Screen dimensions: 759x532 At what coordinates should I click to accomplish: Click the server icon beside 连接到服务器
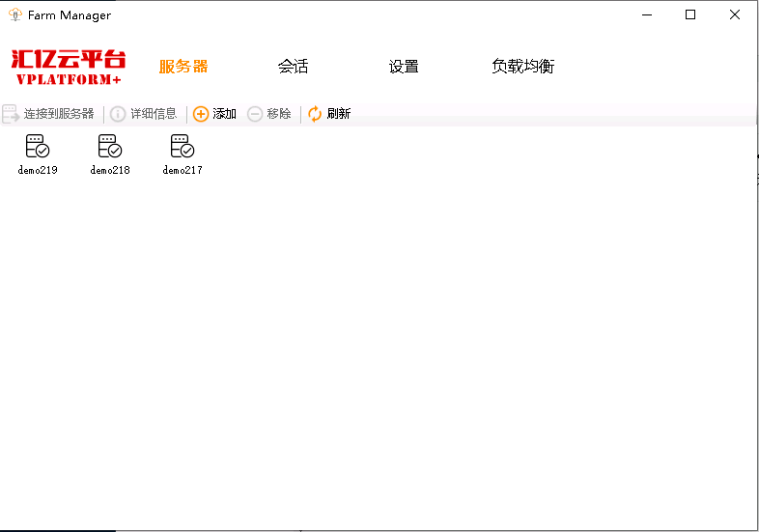pyautogui.click(x=11, y=114)
